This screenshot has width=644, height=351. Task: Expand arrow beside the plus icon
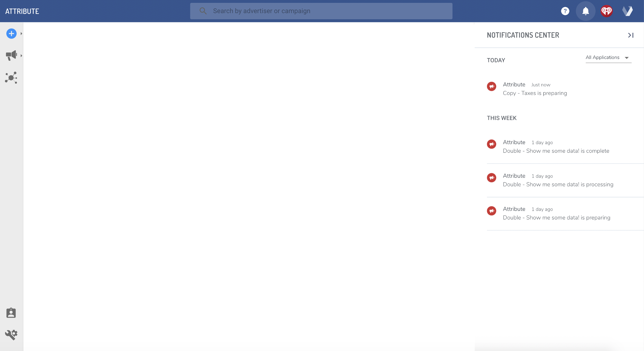(x=21, y=34)
